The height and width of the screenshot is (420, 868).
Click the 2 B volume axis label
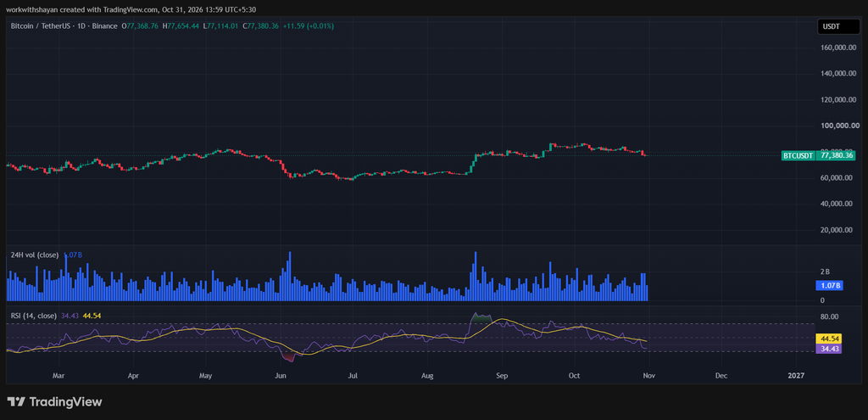(826, 272)
